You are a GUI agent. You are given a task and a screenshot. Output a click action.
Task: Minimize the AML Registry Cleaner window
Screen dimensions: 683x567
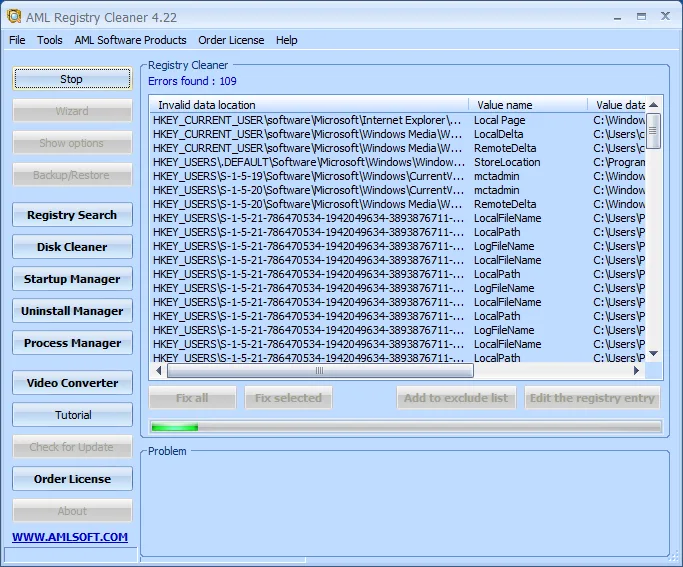617,17
